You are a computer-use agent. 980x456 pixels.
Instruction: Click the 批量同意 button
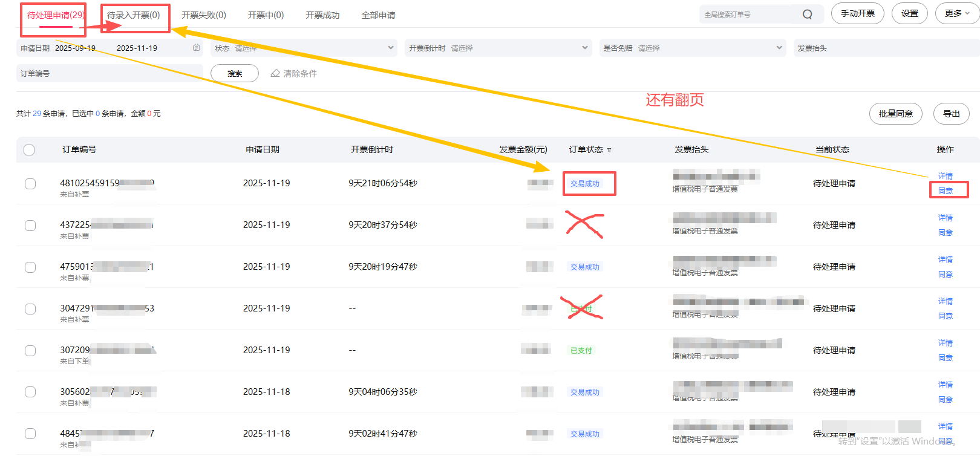click(x=896, y=114)
